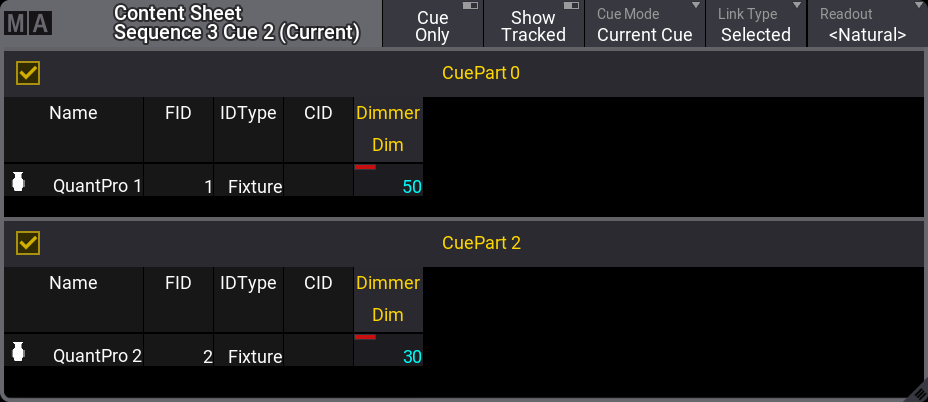The width and height of the screenshot is (928, 402).
Task: Toggle the Show Tracked button
Action: (534, 24)
